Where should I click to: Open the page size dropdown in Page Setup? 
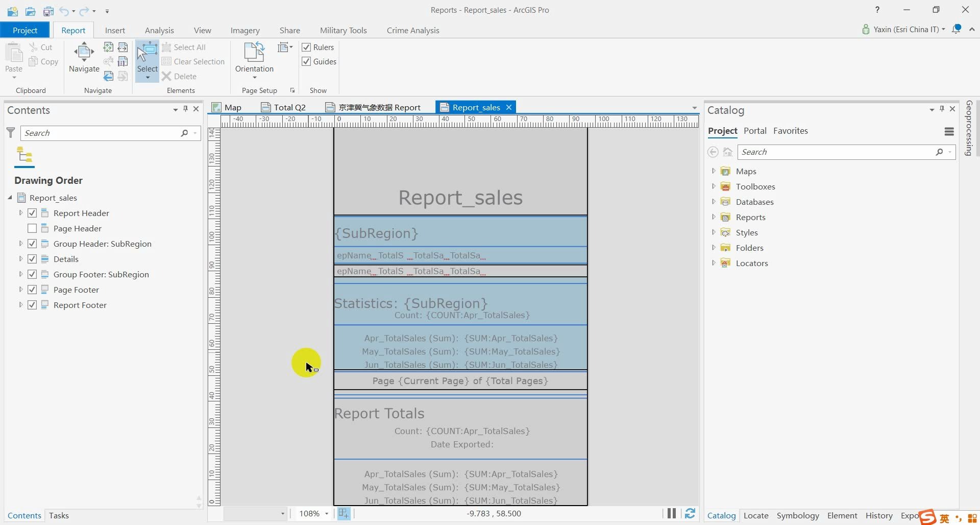click(285, 47)
